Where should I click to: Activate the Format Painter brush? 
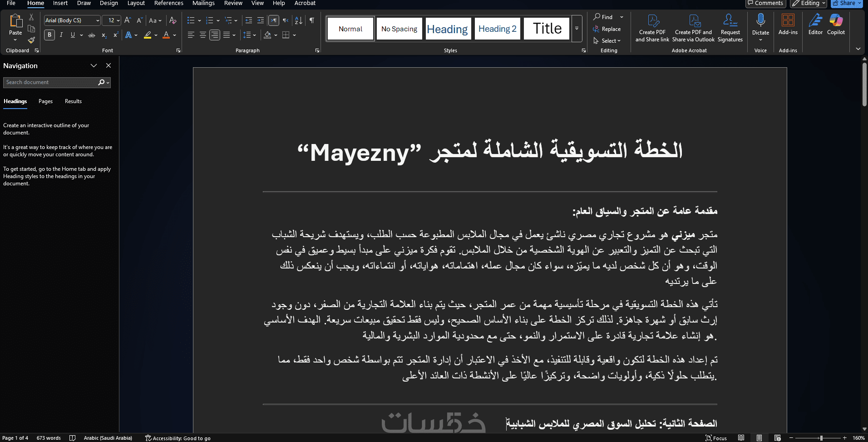point(31,40)
